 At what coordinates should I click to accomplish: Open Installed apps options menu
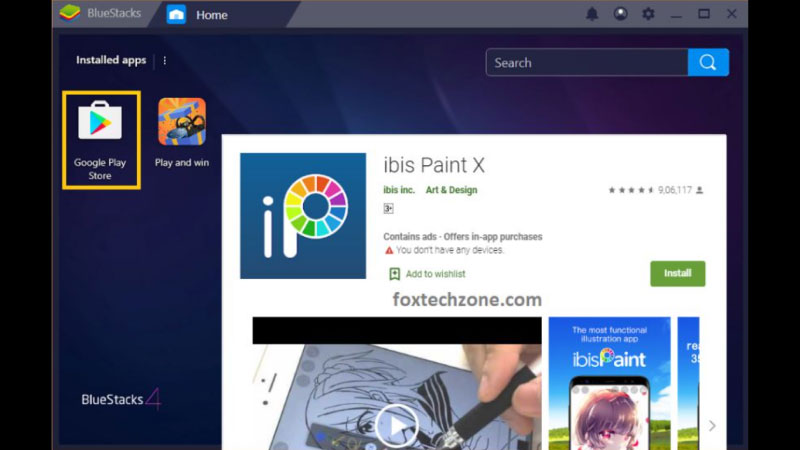[x=164, y=61]
